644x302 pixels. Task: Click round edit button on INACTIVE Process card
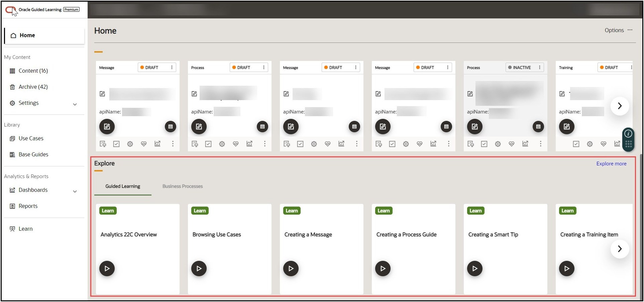point(475,127)
